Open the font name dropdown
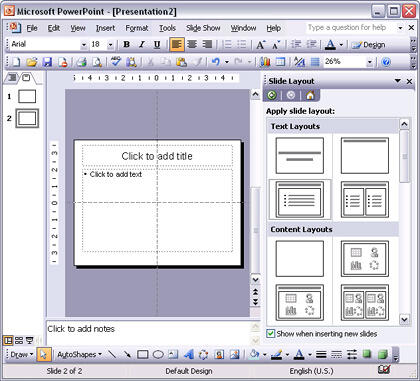Viewport: 420px width, 381px height. [x=84, y=45]
